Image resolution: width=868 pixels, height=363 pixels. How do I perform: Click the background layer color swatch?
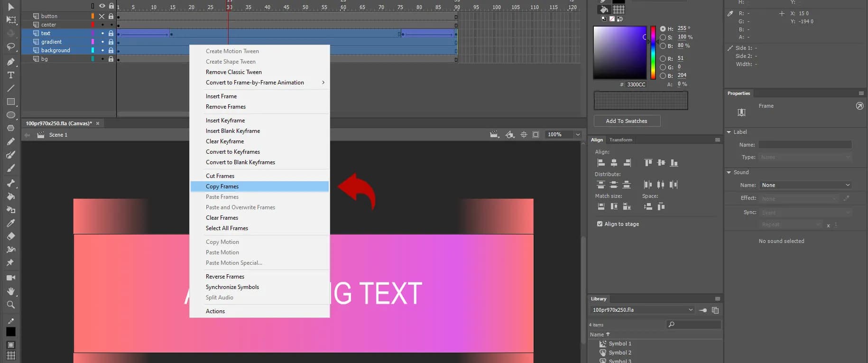[92, 50]
